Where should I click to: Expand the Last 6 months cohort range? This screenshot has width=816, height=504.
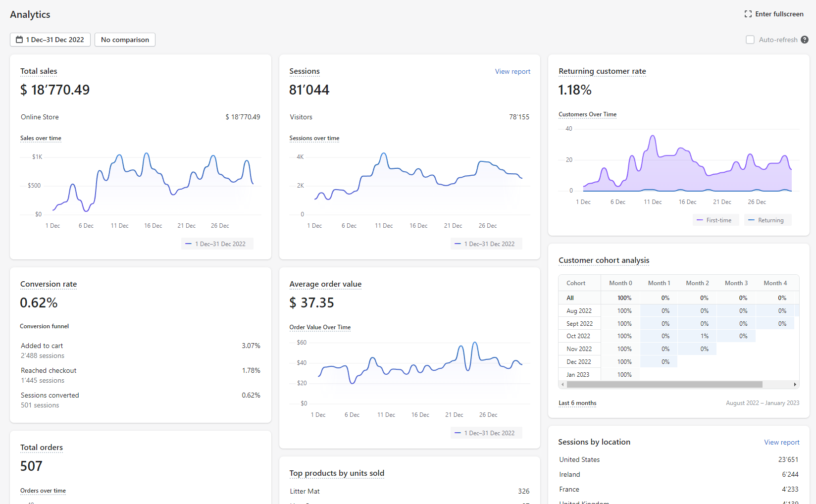tap(577, 403)
